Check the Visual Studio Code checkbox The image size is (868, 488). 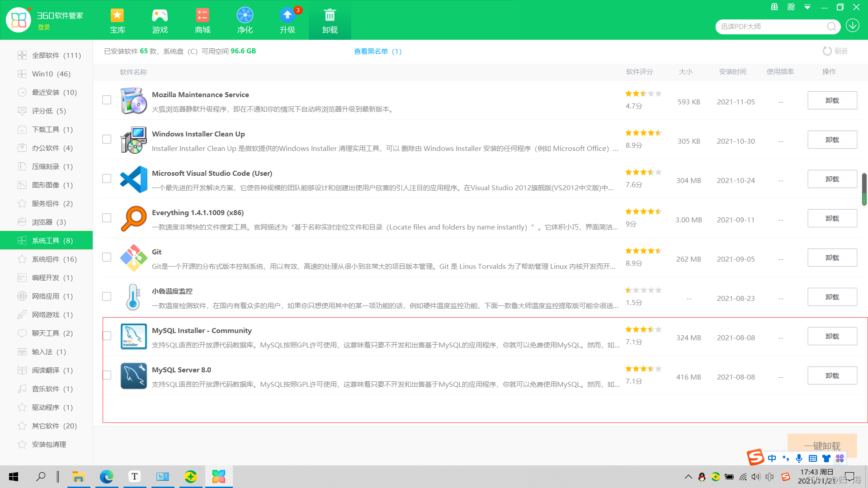tap(107, 178)
